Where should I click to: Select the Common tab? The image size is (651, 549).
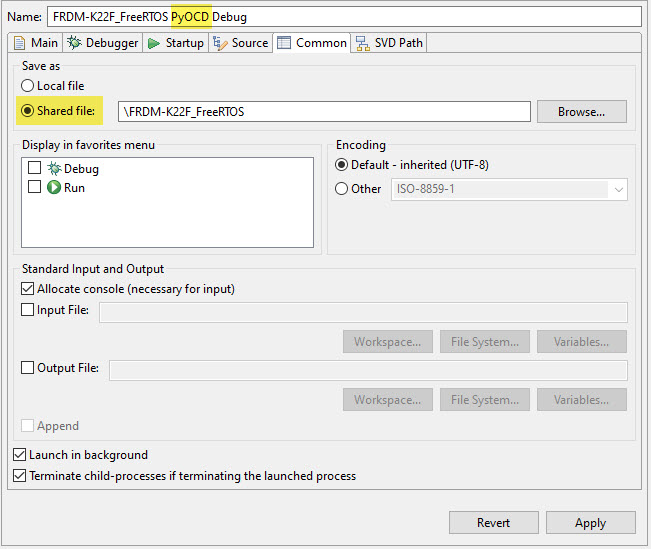(312, 43)
